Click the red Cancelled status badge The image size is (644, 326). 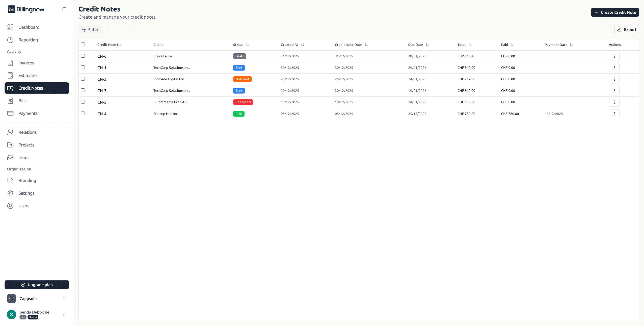click(x=243, y=102)
